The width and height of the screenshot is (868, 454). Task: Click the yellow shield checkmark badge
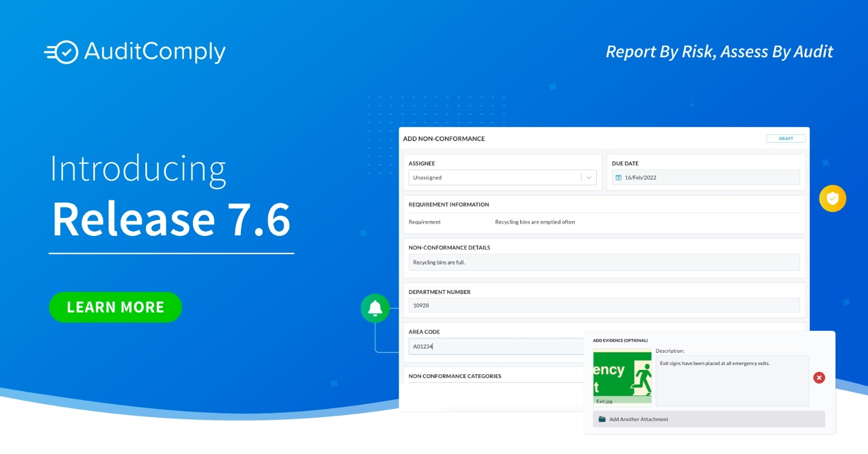tap(833, 199)
